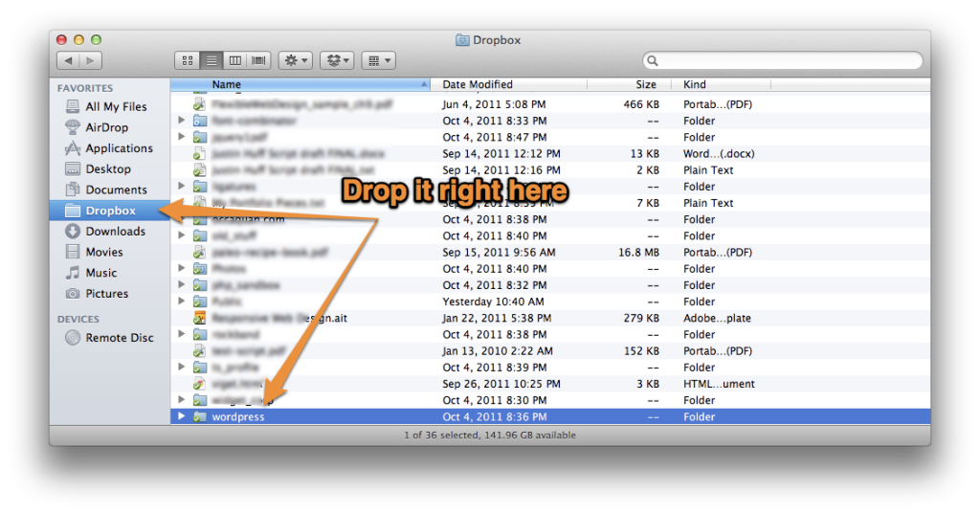Image resolution: width=980 pixels, height=514 pixels.
Task: Click the 'HTML…ument' kind cell
Action: (719, 384)
